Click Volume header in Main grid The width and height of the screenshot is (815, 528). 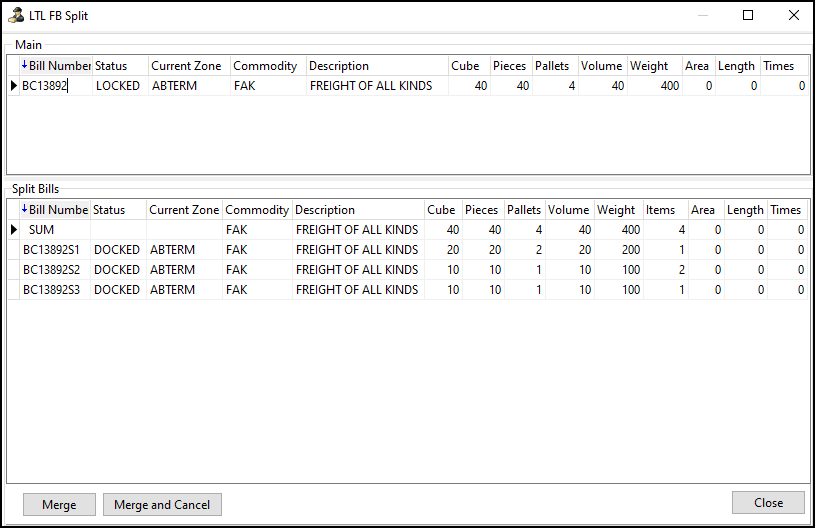(x=602, y=66)
